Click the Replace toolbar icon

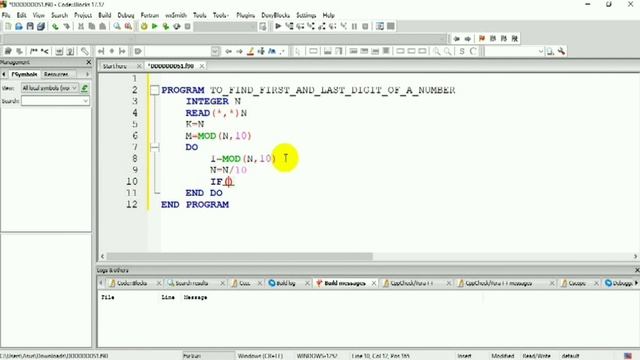128,27
